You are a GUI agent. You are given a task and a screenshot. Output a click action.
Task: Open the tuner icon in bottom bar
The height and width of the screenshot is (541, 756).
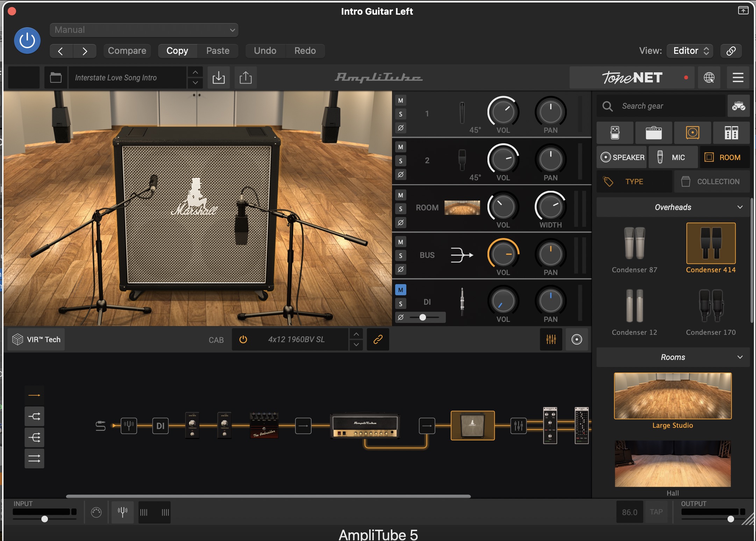122,512
